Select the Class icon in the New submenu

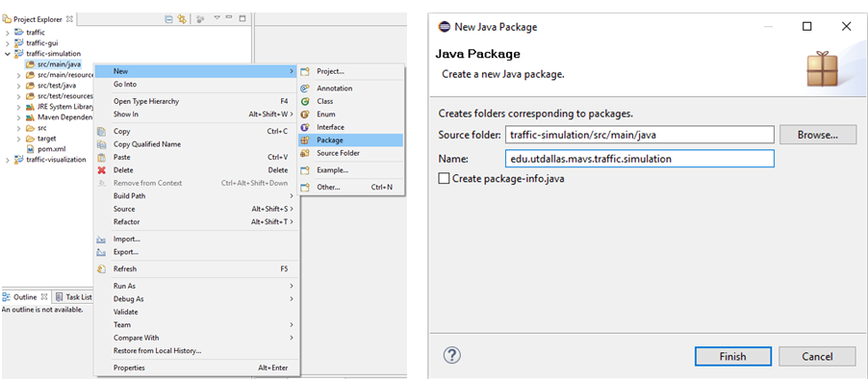click(304, 101)
